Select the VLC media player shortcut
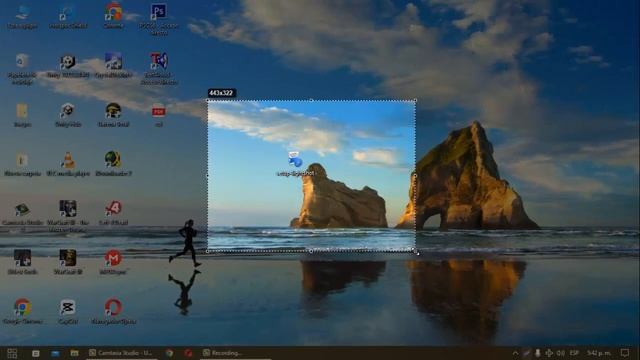The width and height of the screenshot is (640, 360). tap(68, 164)
